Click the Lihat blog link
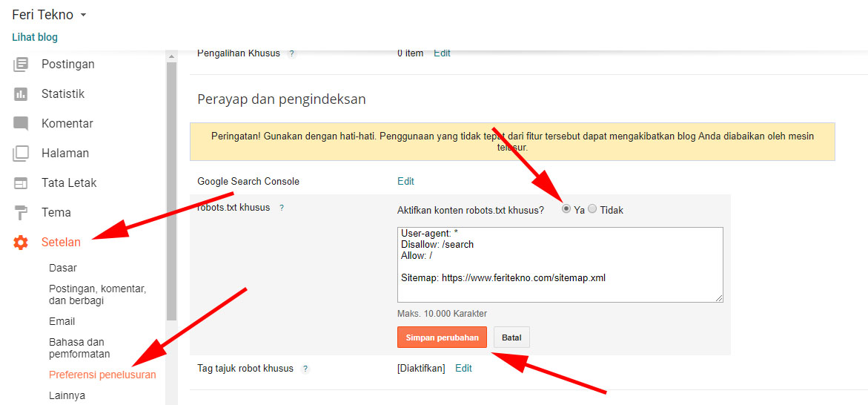The image size is (868, 405). 35,37
